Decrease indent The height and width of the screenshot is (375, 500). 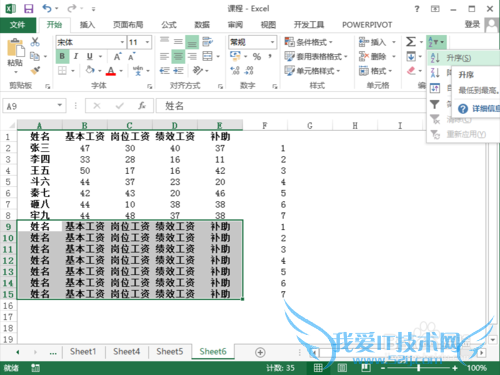[x=164, y=71]
